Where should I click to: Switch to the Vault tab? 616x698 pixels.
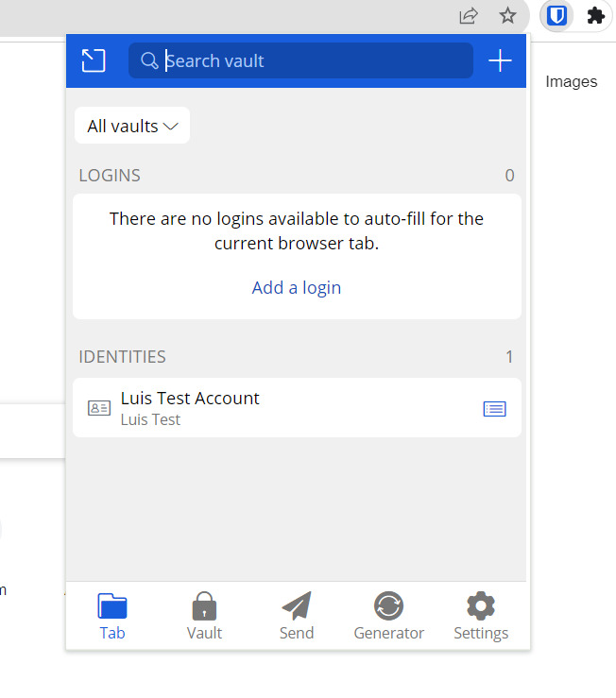pos(204,616)
